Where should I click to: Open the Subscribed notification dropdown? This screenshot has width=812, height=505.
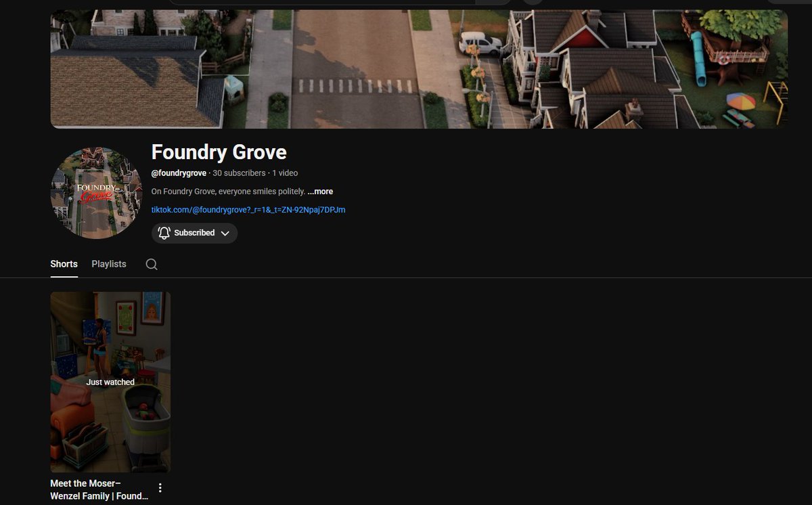[x=194, y=233]
